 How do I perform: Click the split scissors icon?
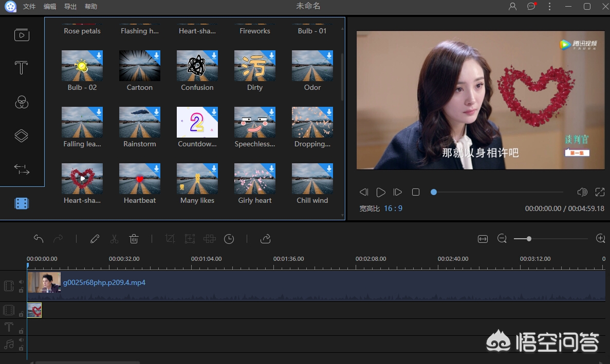coord(114,239)
